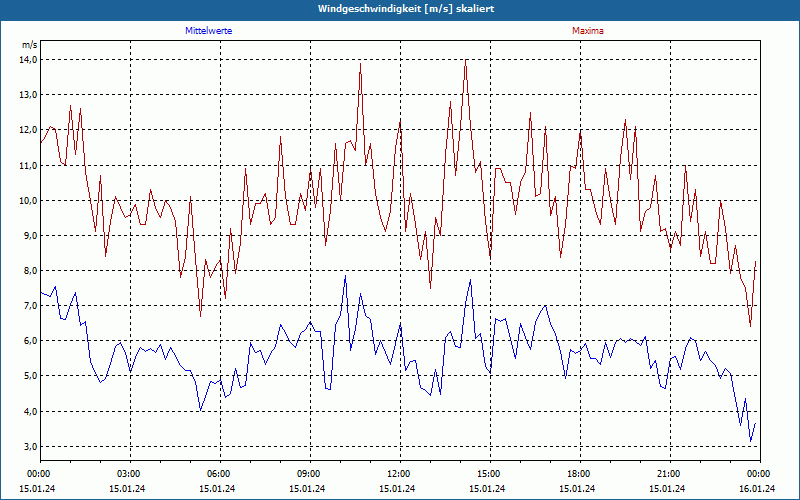800x500 pixels.
Task: Click the m/s unit label
Action: [30, 45]
